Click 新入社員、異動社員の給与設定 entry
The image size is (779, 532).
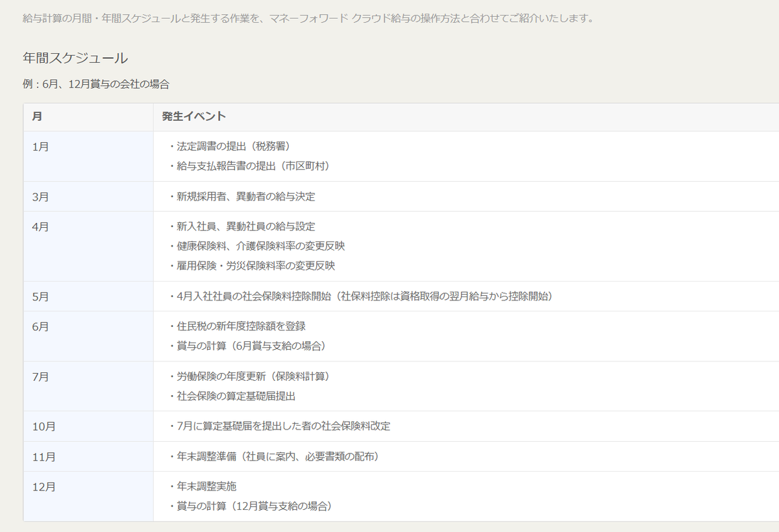click(x=241, y=226)
